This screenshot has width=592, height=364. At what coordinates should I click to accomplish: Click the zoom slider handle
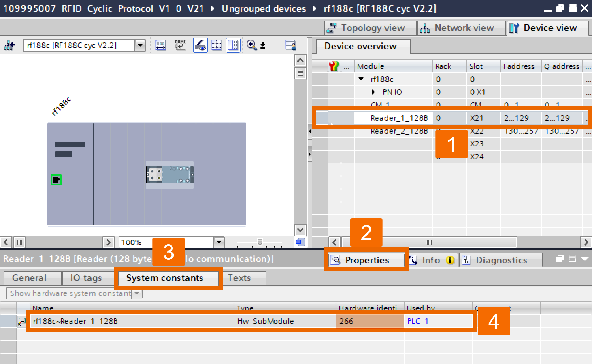[260, 242]
